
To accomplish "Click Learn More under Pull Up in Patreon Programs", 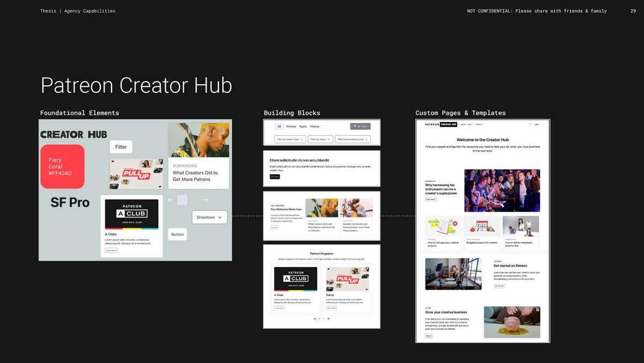I will (331, 308).
